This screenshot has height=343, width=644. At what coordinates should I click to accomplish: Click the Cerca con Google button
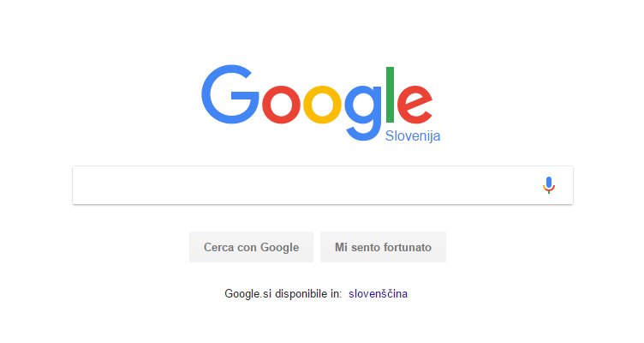point(252,247)
